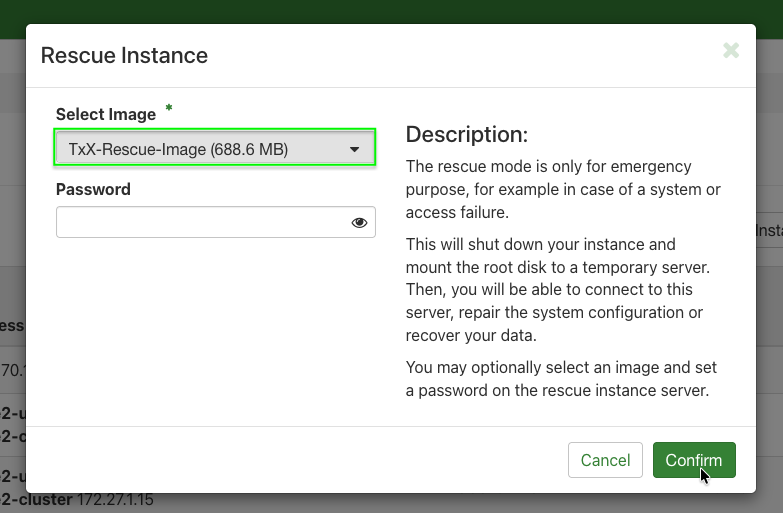Click the Select Image label

click(x=106, y=115)
